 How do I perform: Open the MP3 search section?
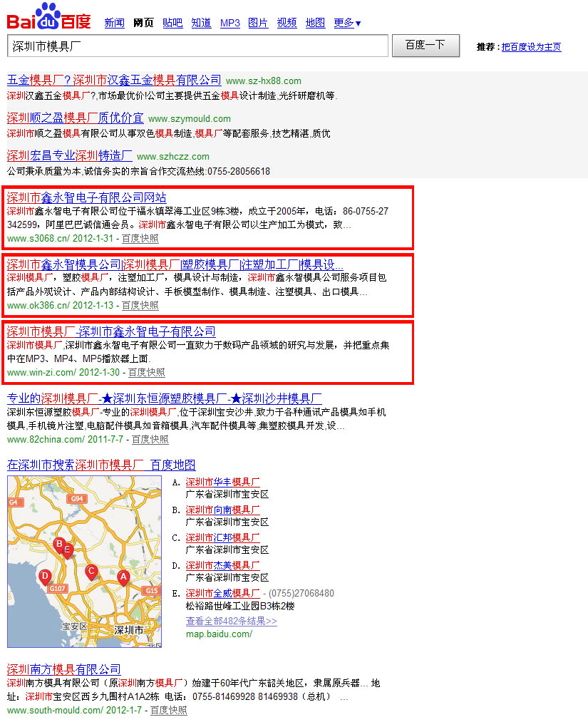tap(229, 22)
